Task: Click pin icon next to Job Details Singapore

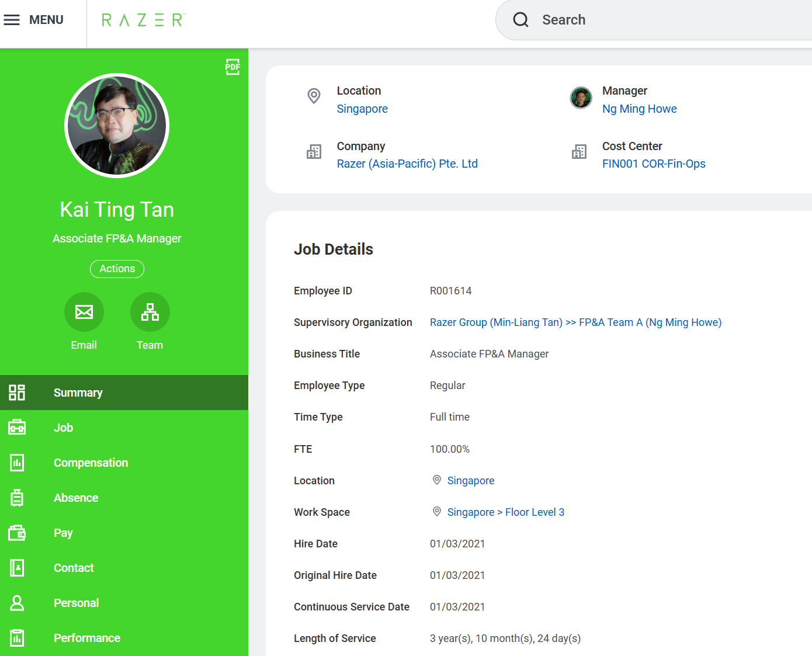Action: pos(437,480)
